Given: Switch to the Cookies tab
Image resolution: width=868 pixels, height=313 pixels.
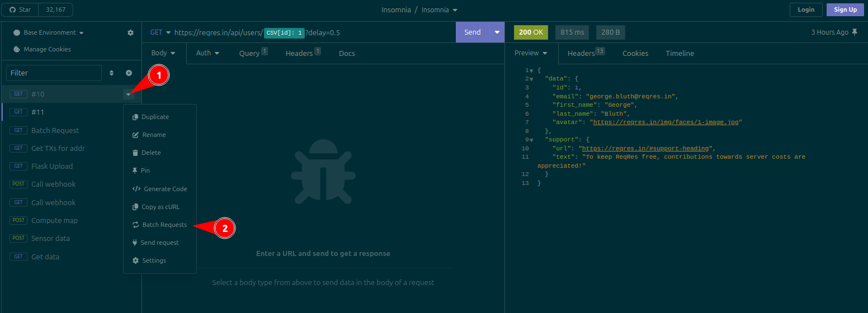Looking at the screenshot, I should pos(635,53).
